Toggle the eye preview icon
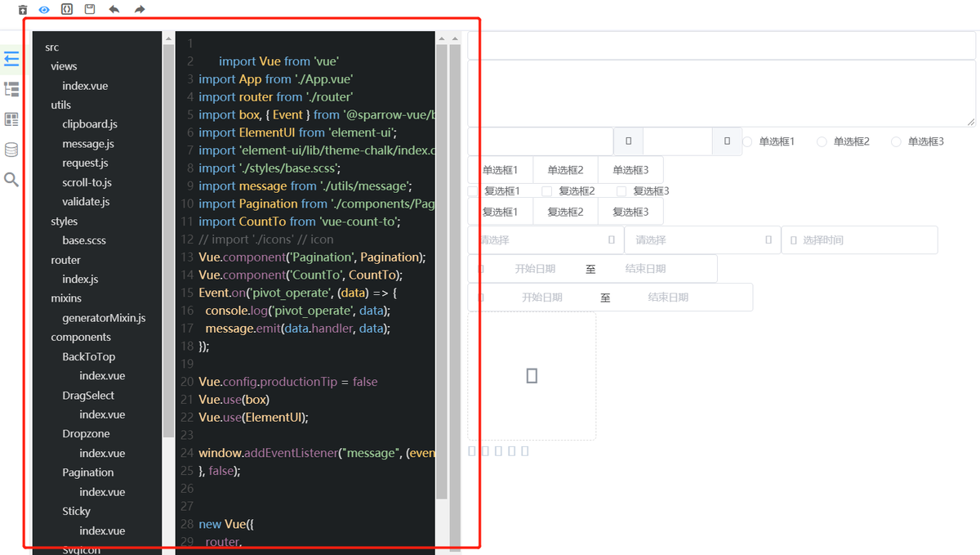980x555 pixels. pos(44,10)
